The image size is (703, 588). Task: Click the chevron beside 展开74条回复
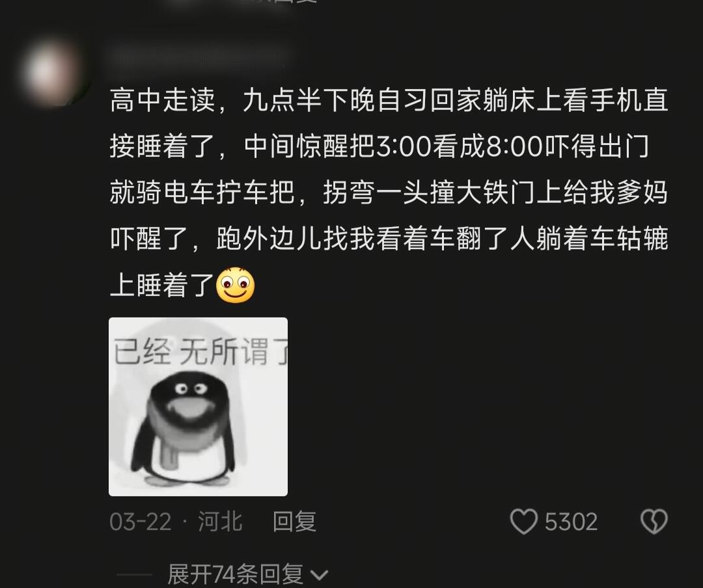coord(319,575)
